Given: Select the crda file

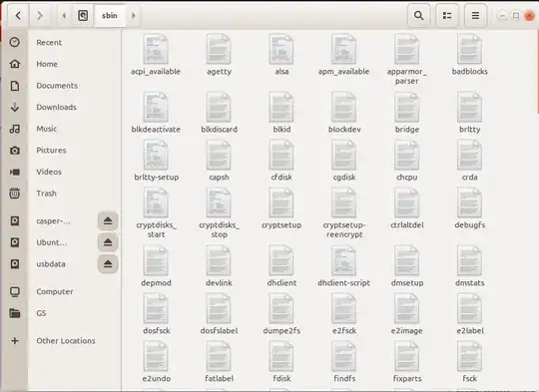Looking at the screenshot, I should click(x=469, y=161).
